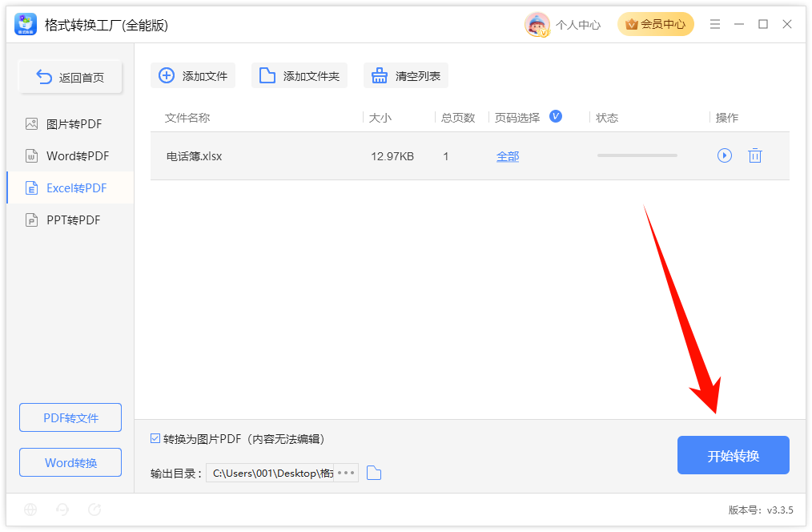Click the version number v3.3.5 text
Viewport: 812px width, 532px height.
point(780,510)
